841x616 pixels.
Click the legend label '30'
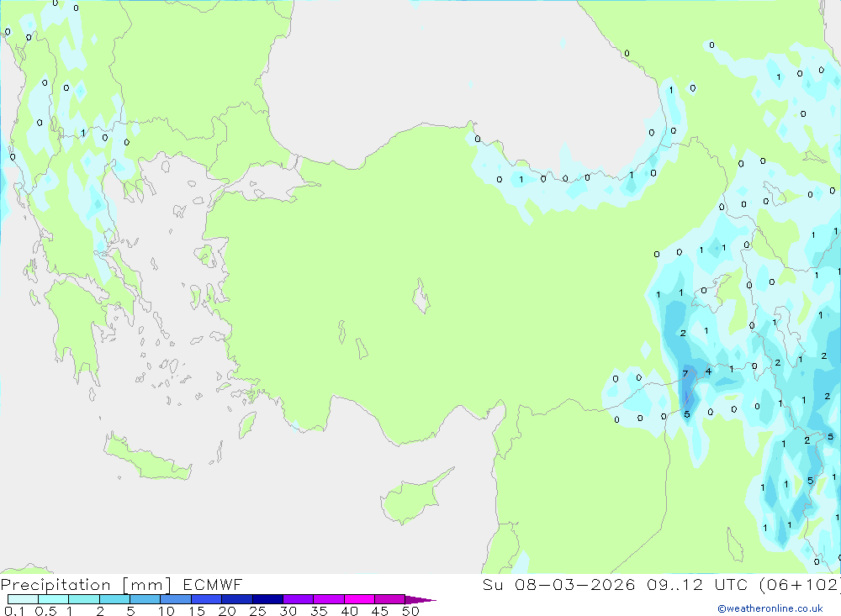click(x=288, y=611)
